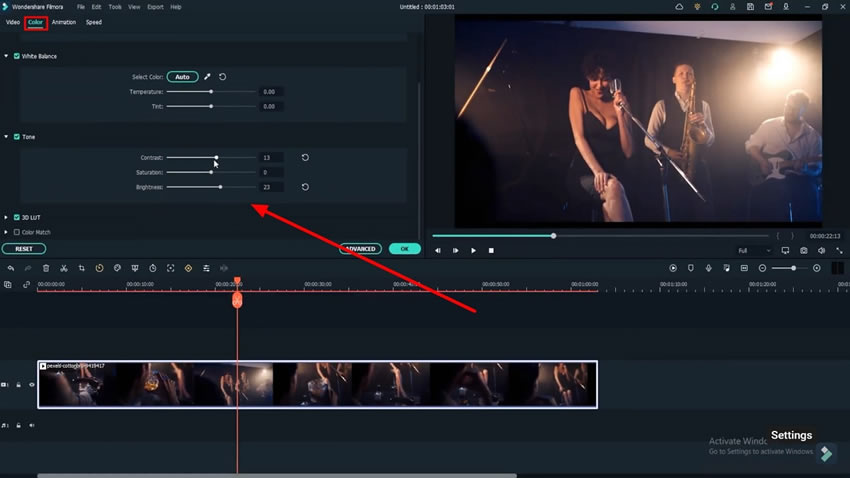Lock the video track
Screen dimensions: 850x478
18,385
